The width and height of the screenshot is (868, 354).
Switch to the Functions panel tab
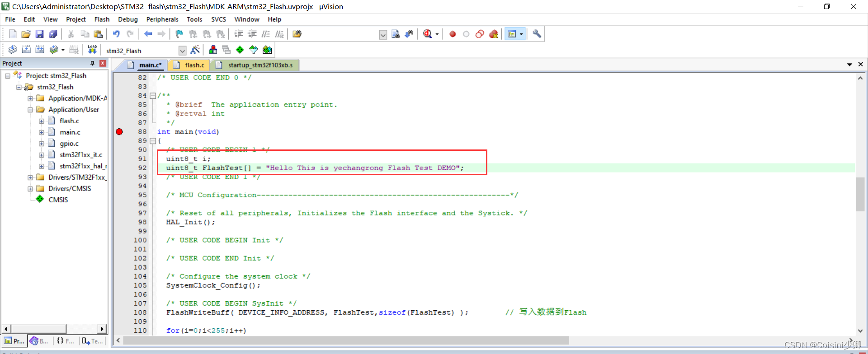click(66, 341)
